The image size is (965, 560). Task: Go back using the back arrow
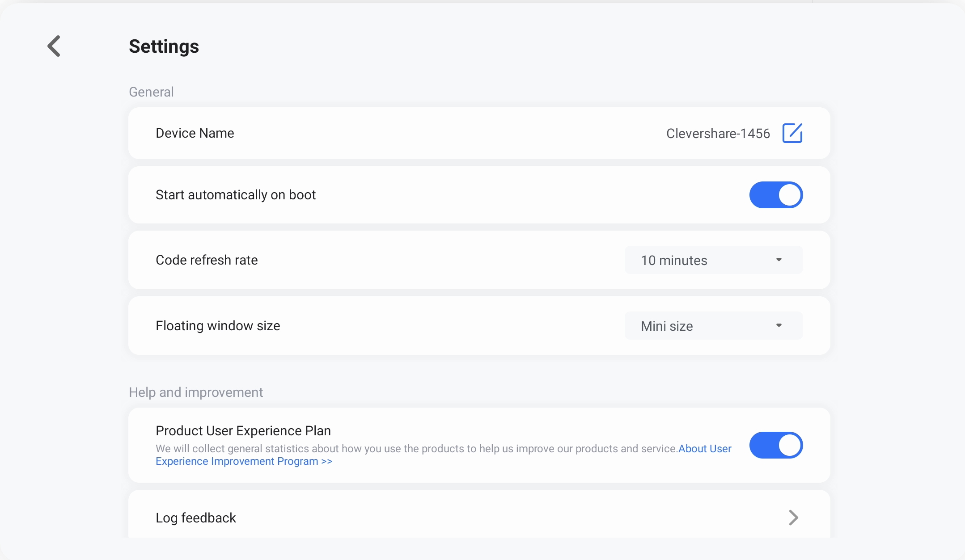[x=54, y=46]
